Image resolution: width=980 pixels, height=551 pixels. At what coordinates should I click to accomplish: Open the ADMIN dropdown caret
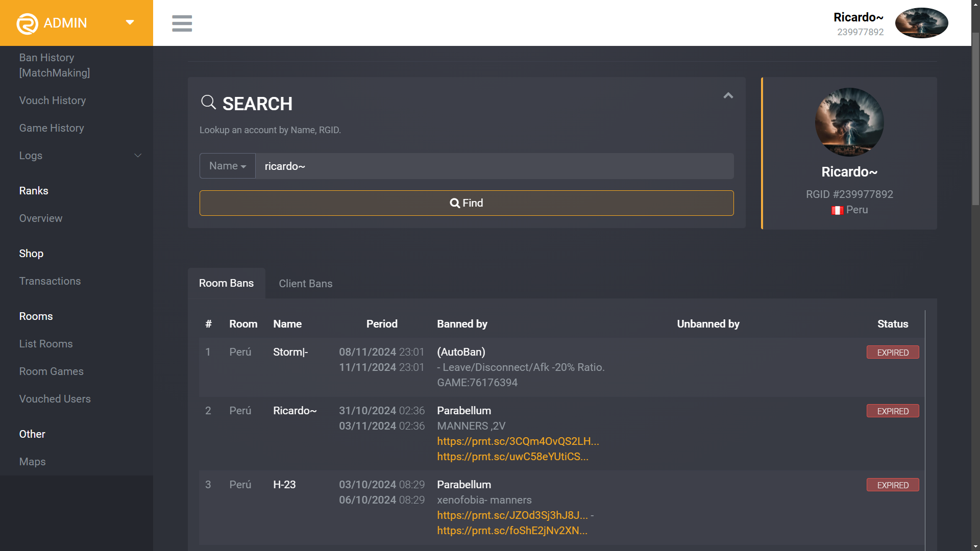130,22
